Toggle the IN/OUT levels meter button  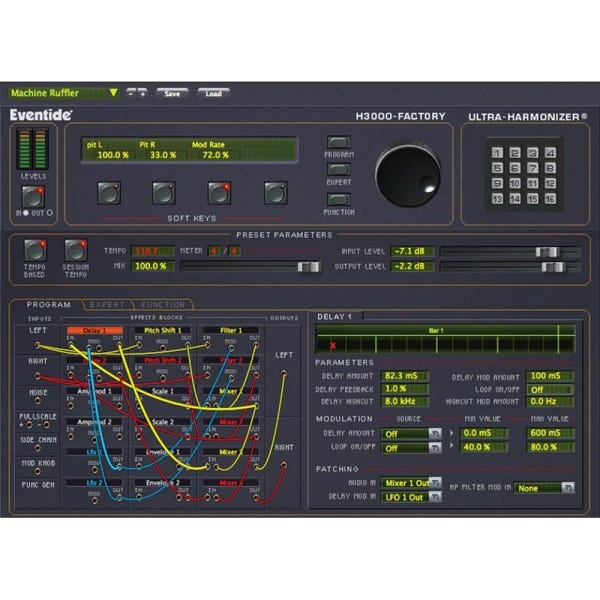tap(33, 196)
